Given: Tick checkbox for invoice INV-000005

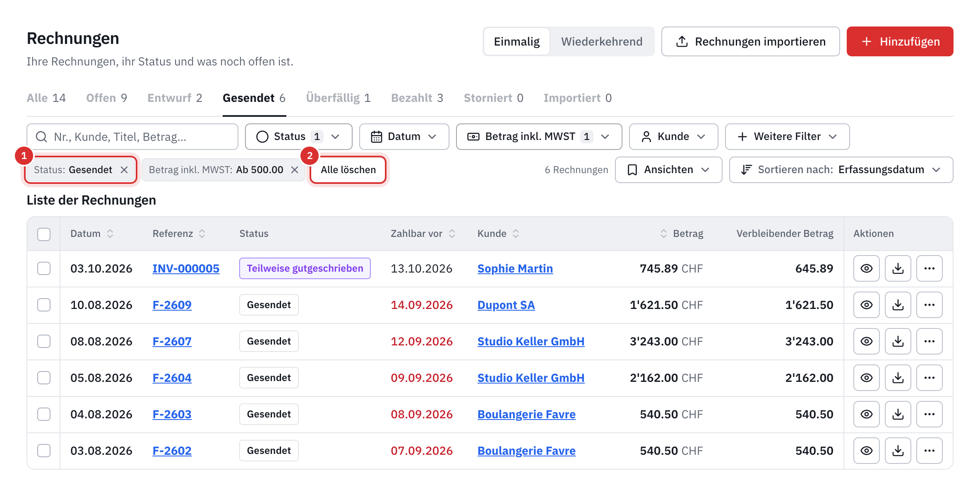Looking at the screenshot, I should click(44, 268).
